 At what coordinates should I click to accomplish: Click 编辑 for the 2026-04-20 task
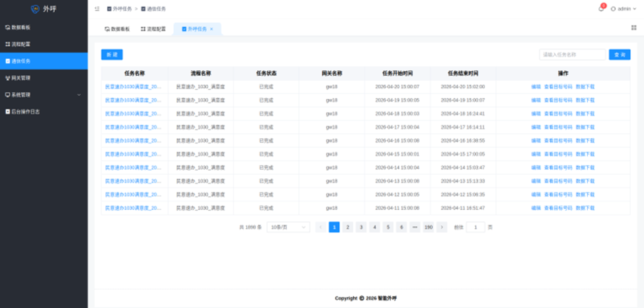click(536, 87)
